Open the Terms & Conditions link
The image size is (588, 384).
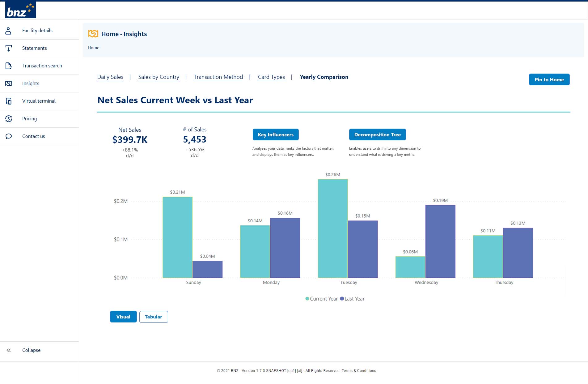click(x=359, y=371)
